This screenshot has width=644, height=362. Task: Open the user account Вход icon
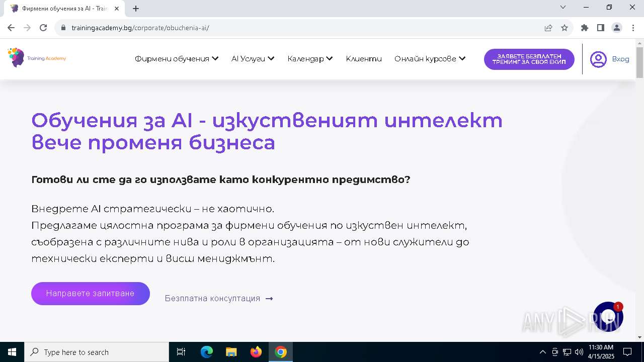pyautogui.click(x=598, y=59)
